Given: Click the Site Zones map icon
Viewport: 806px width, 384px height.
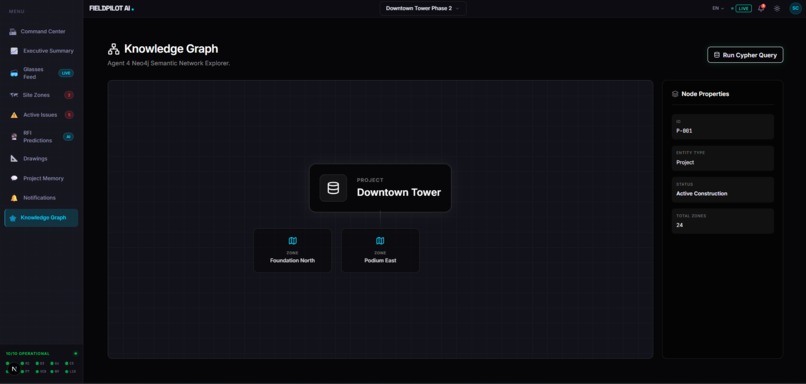Looking at the screenshot, I should point(14,95).
